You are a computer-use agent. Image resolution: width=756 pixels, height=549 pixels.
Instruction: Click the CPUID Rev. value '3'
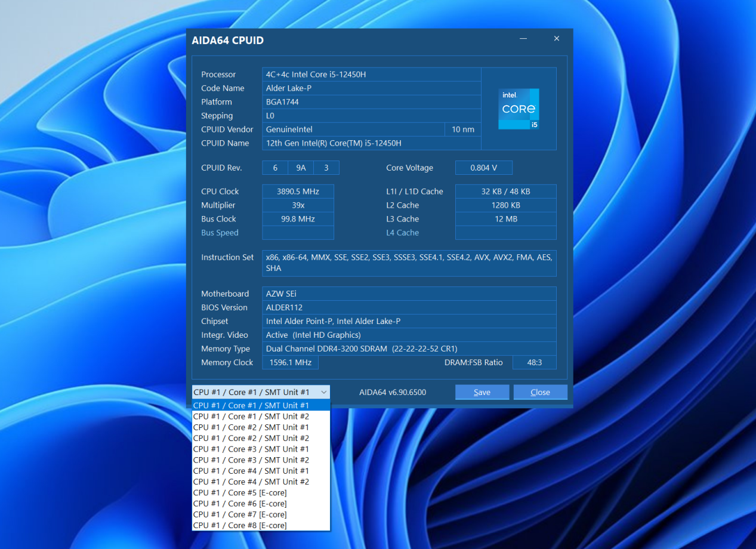coord(326,168)
